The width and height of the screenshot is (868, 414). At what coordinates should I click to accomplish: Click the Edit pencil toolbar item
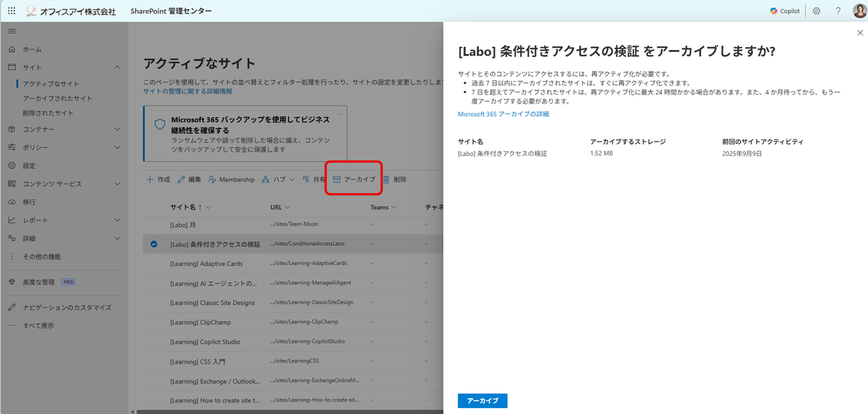[189, 179]
